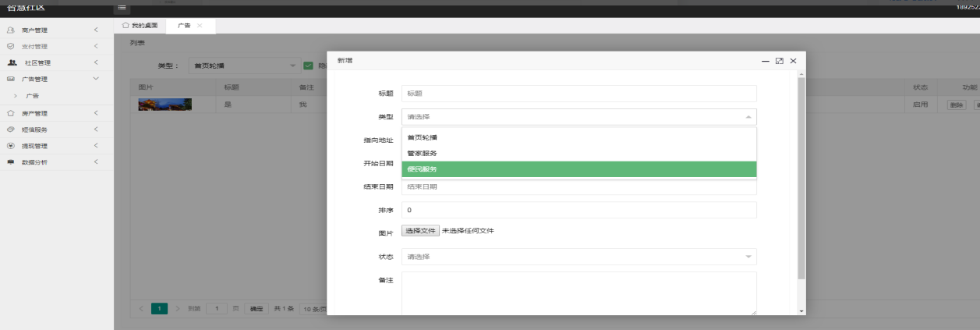980x330 pixels.
Task: Click the 商户管理 user icon in sidebar
Action: 11,30
